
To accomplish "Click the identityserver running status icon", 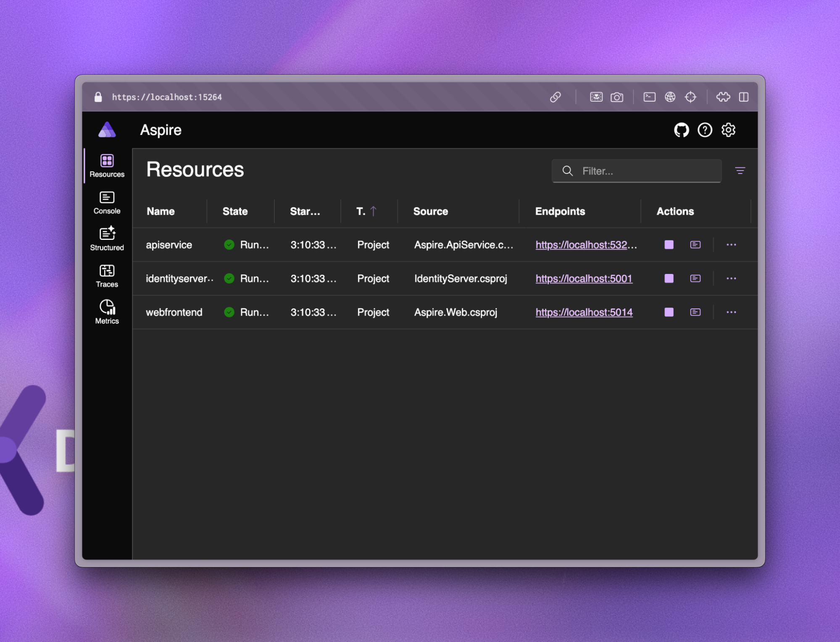I will click(229, 278).
